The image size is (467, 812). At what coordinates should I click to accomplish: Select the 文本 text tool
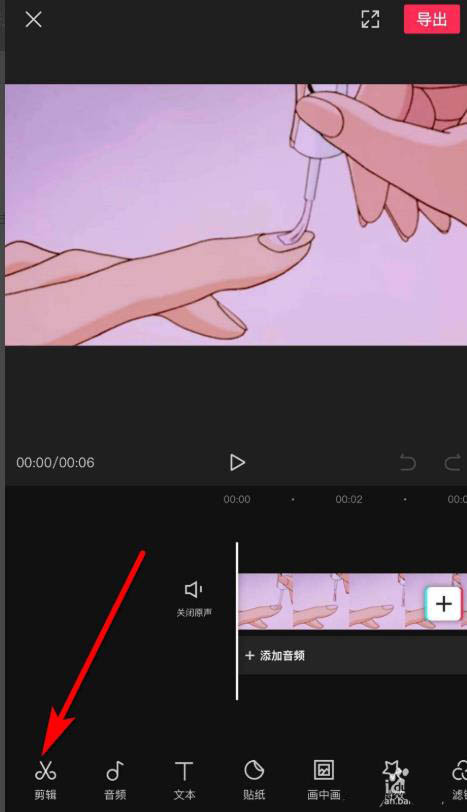pos(184,779)
